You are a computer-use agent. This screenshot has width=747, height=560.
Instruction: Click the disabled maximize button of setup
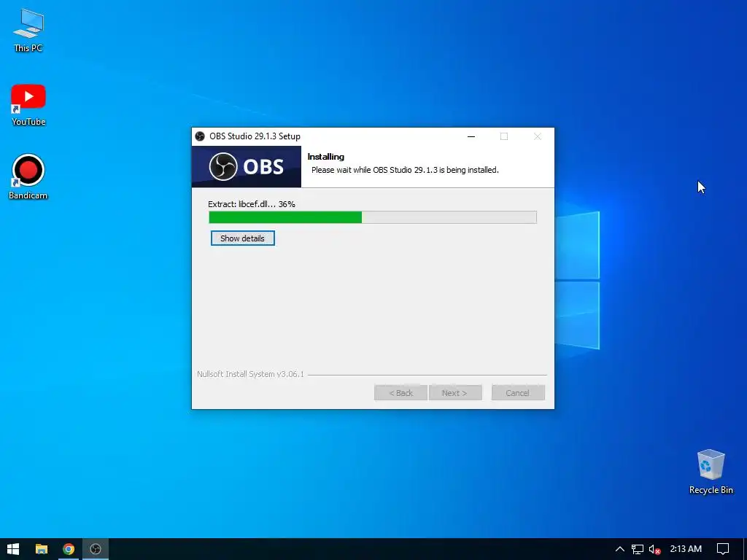pyautogui.click(x=504, y=136)
